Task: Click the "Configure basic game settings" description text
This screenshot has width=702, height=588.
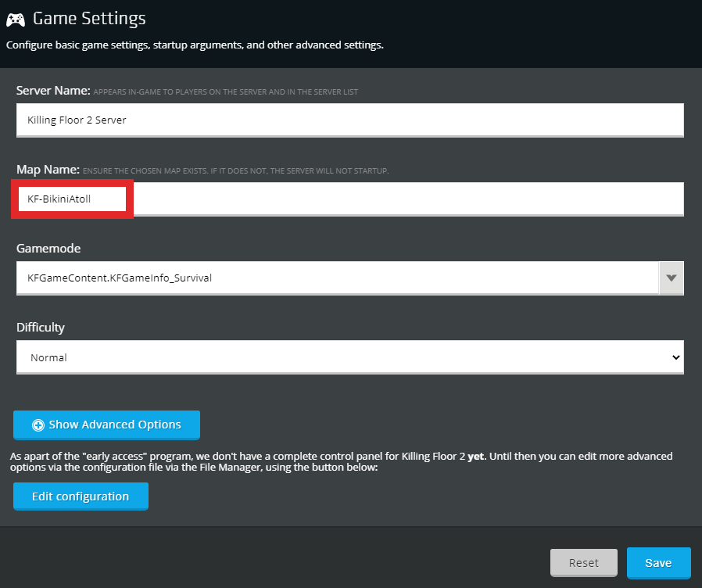Action: (195, 45)
